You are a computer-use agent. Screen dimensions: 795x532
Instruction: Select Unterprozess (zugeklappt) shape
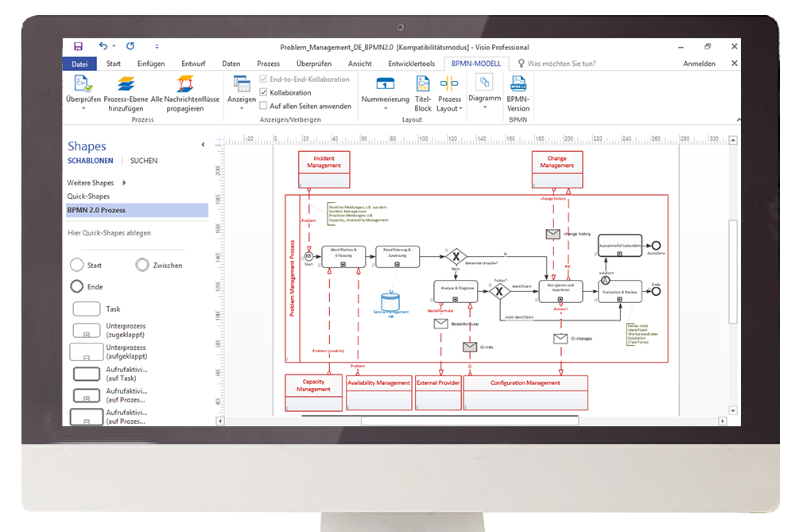[87, 331]
